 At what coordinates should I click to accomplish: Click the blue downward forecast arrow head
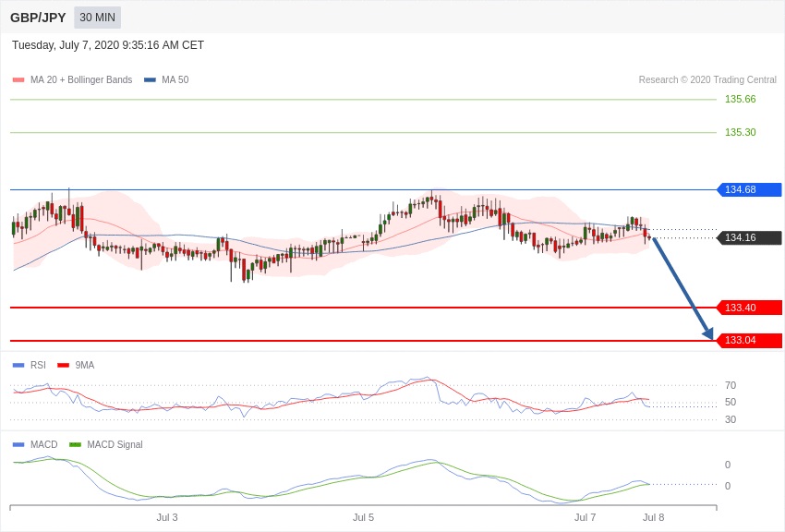click(x=707, y=332)
